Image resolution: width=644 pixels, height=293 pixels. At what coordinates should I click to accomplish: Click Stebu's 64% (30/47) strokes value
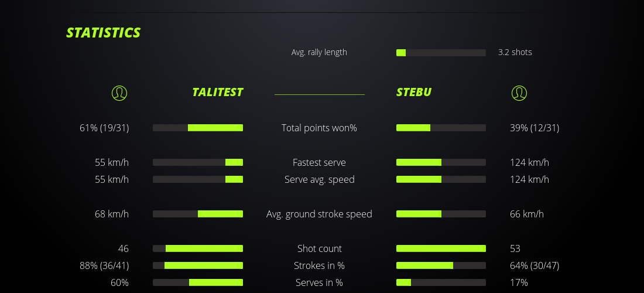tap(535, 265)
